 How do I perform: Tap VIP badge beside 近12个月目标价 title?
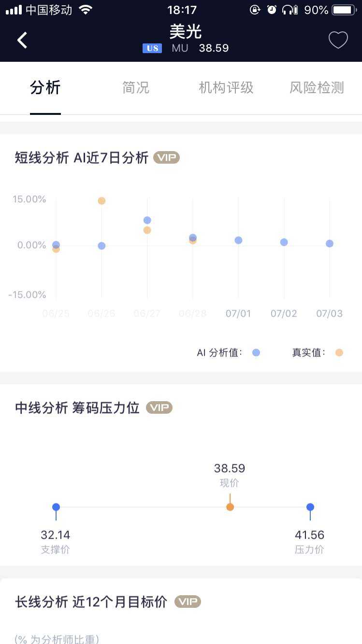click(188, 602)
